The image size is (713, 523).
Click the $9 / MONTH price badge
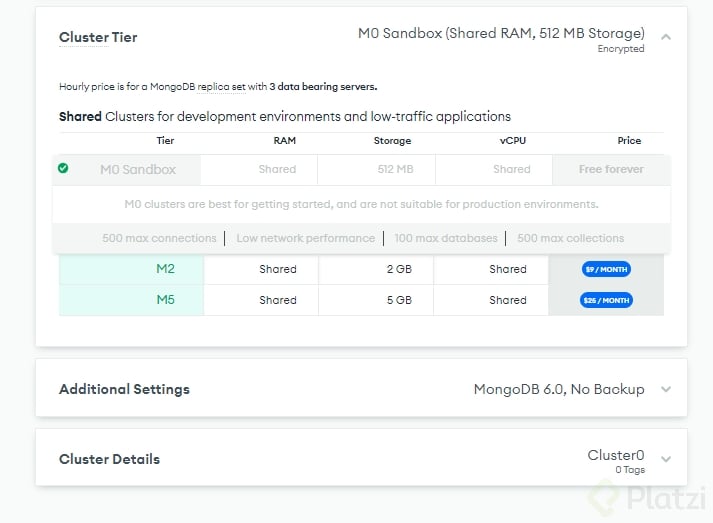pyautogui.click(x=606, y=269)
